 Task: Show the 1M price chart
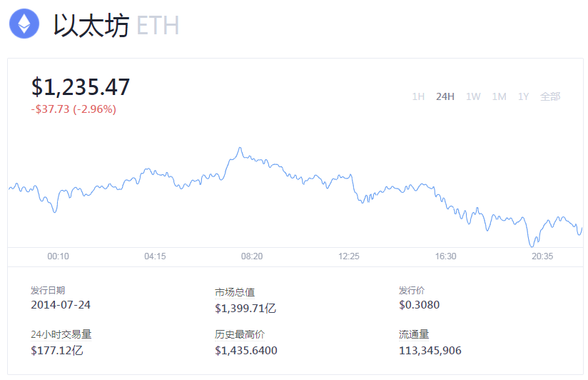tap(499, 96)
